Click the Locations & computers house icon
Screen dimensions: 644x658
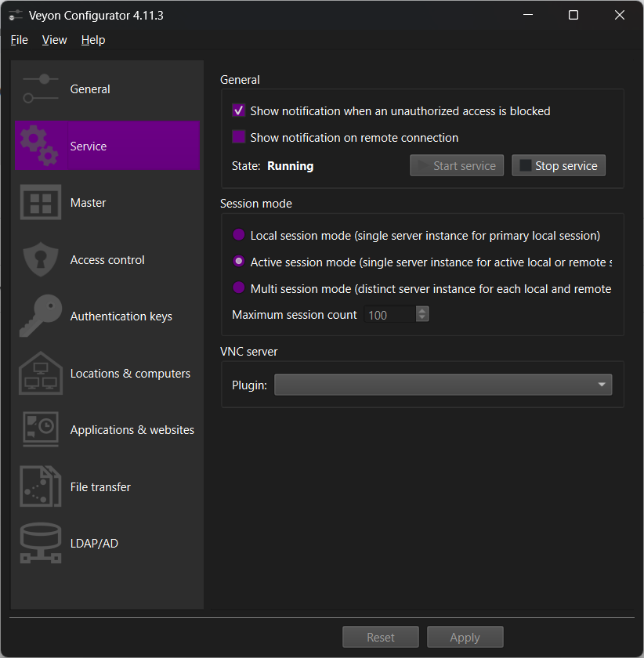click(x=41, y=373)
